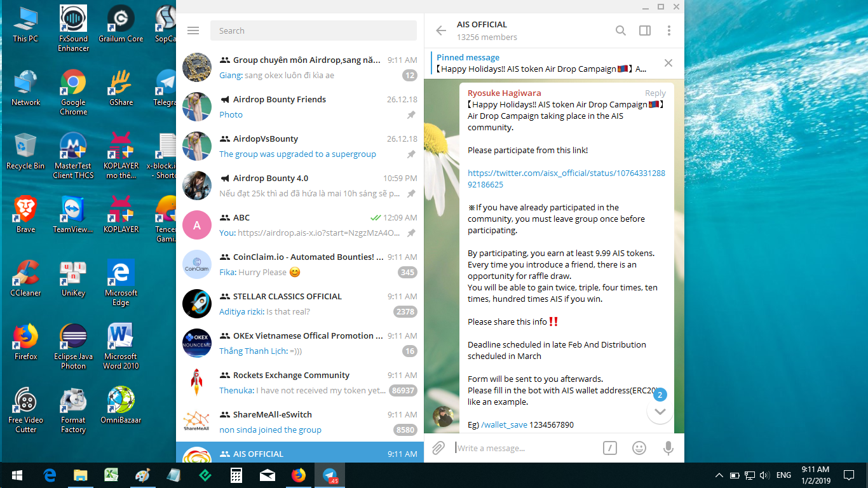Select the Network desktop icon
This screenshot has width=868, height=488.
pos(25,88)
